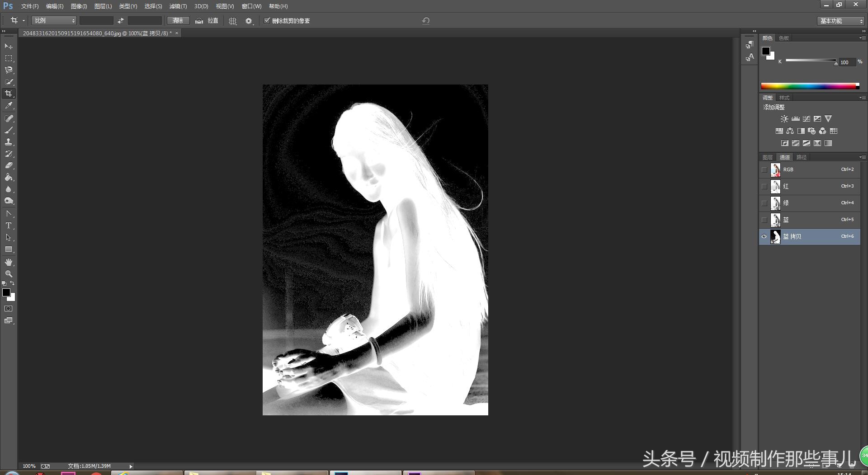
Task: Click the 拉直 straighten button
Action: click(208, 21)
